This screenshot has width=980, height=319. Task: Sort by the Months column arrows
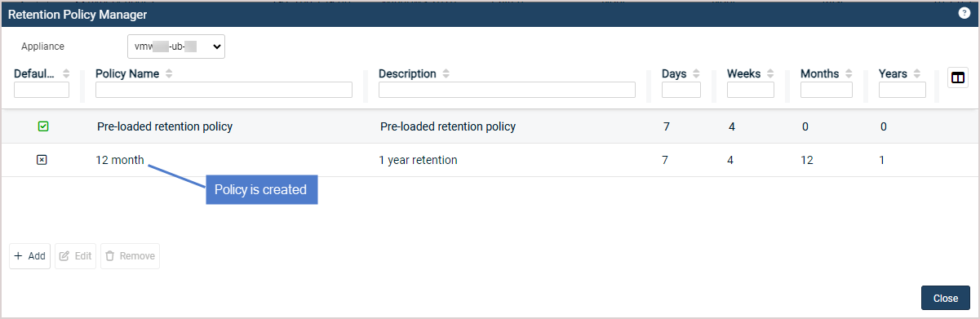849,73
